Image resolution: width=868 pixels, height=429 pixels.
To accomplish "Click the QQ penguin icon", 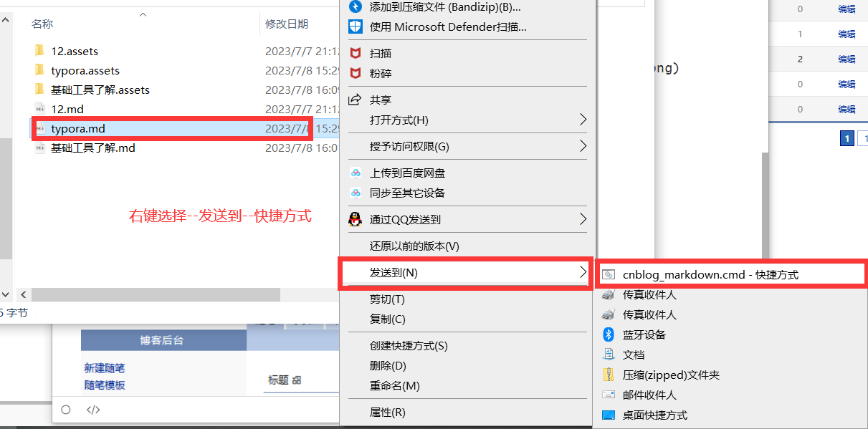I will point(355,219).
